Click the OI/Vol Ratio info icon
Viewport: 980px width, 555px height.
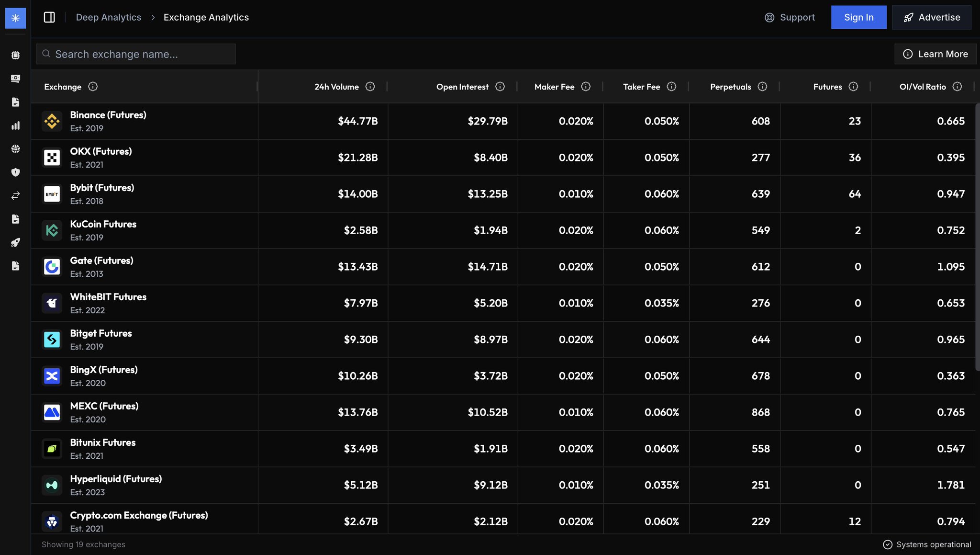957,87
